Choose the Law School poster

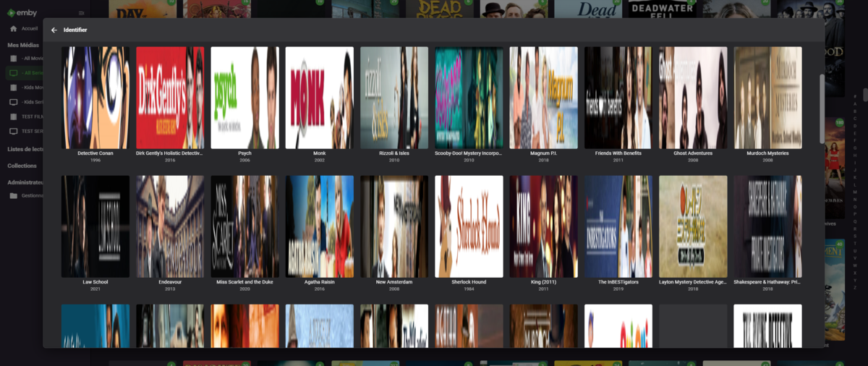(95, 226)
